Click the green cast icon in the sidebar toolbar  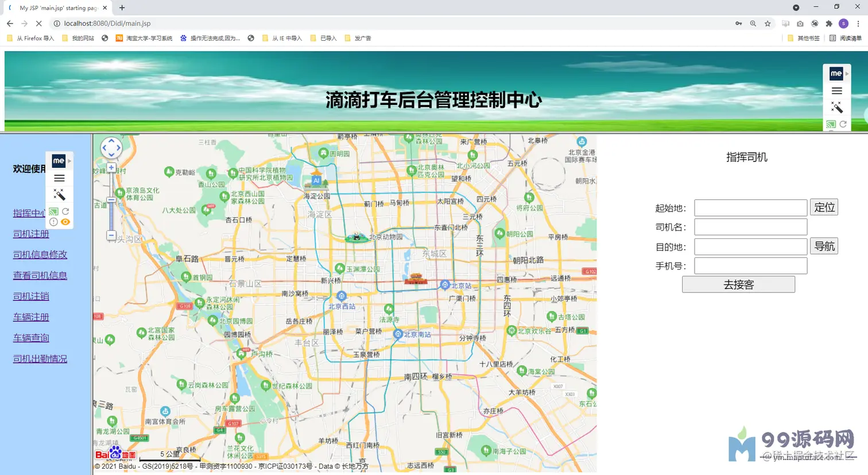tap(54, 211)
